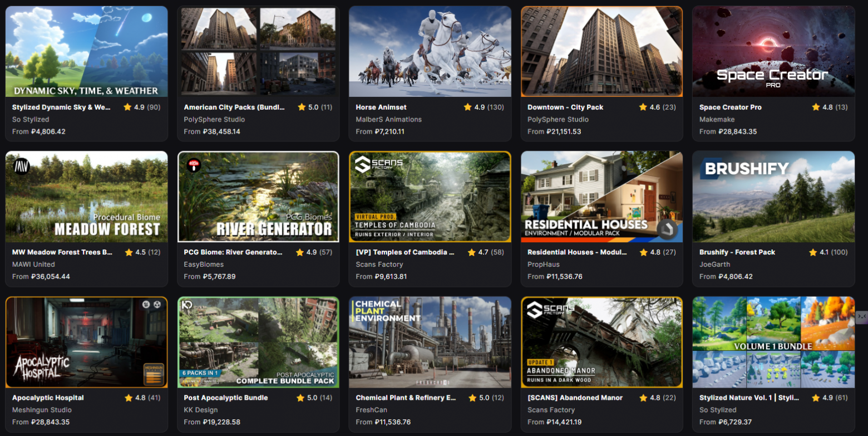Image resolution: width=868 pixels, height=436 pixels.
Task: Click the Stylized Nature Vol. 1 thumbnail
Action: (x=773, y=342)
